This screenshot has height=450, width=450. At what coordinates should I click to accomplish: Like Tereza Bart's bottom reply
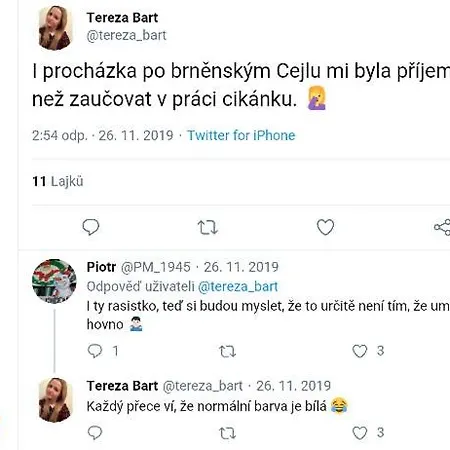(x=360, y=433)
